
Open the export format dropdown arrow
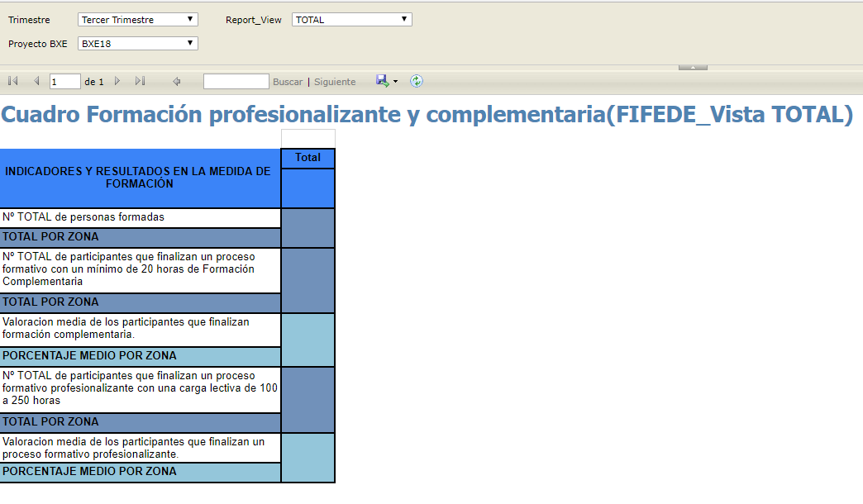[395, 82]
